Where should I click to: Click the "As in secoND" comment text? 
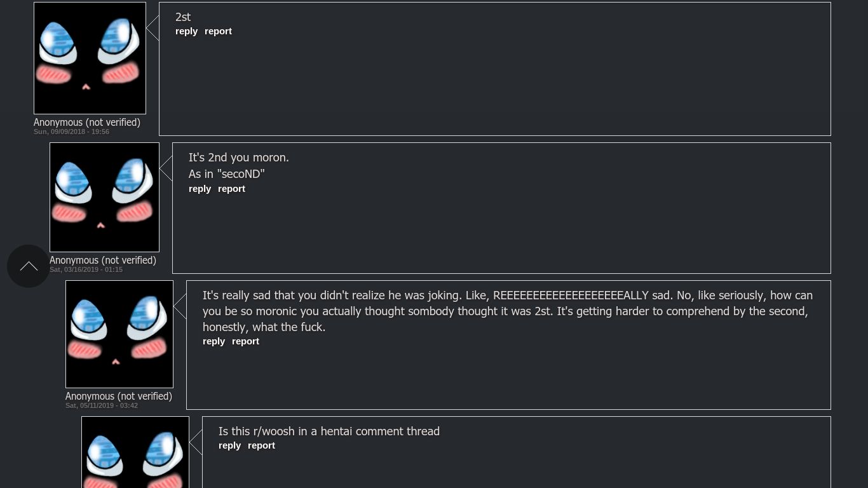226,173
